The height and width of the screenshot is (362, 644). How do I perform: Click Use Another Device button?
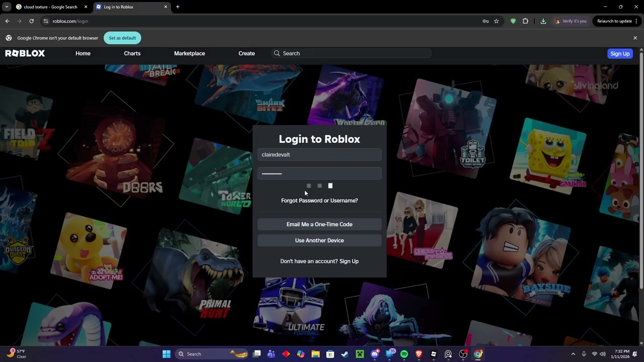[x=319, y=240]
